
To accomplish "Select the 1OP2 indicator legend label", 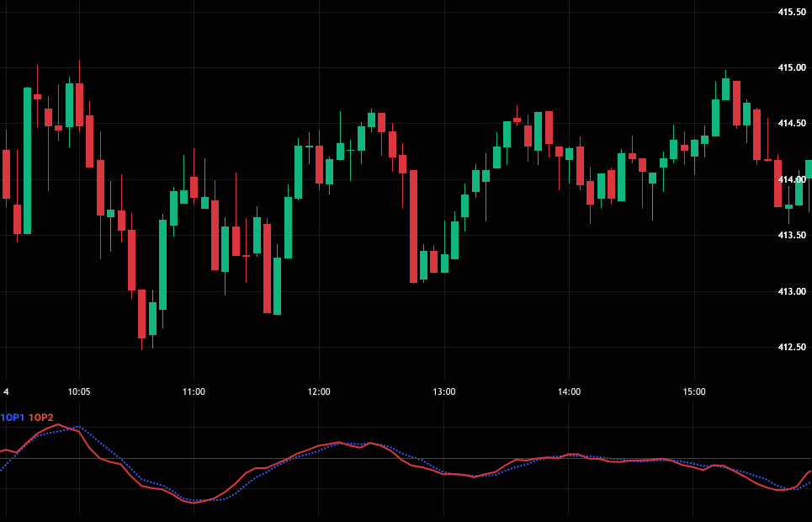I will point(41,418).
